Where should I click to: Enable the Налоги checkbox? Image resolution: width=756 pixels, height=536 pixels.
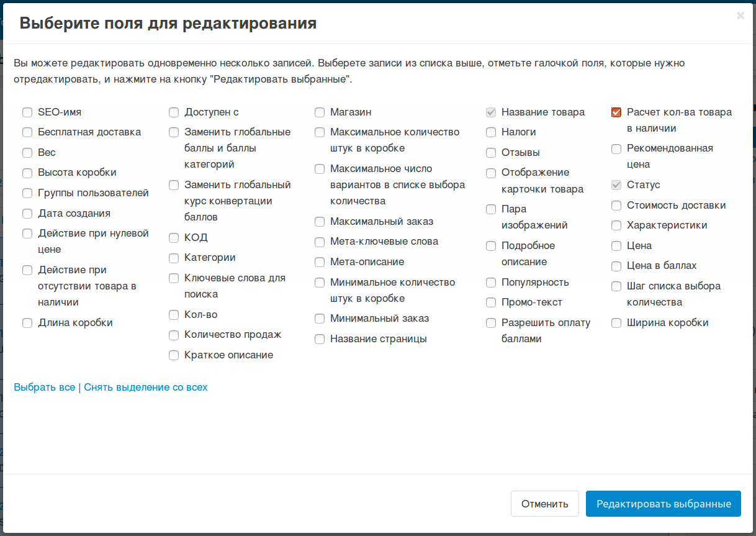(x=491, y=132)
